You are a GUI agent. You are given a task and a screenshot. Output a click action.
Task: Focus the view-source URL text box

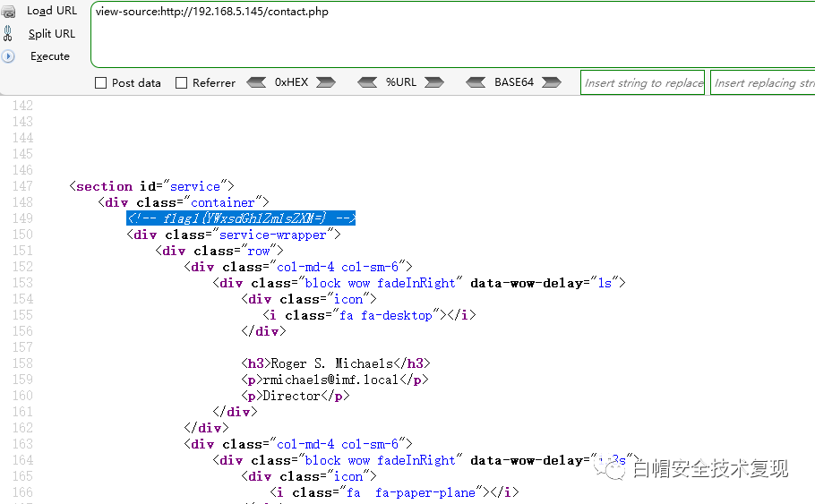point(452,34)
